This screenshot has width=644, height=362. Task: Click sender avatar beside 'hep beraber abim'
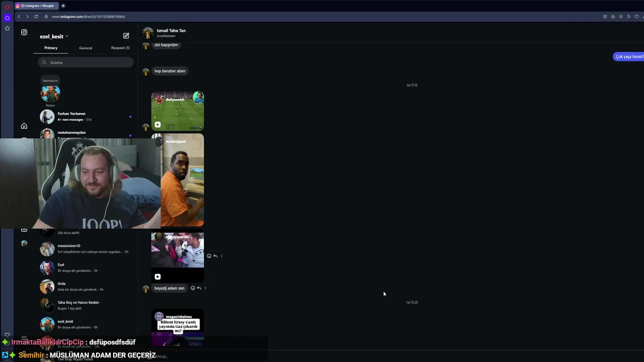(146, 72)
